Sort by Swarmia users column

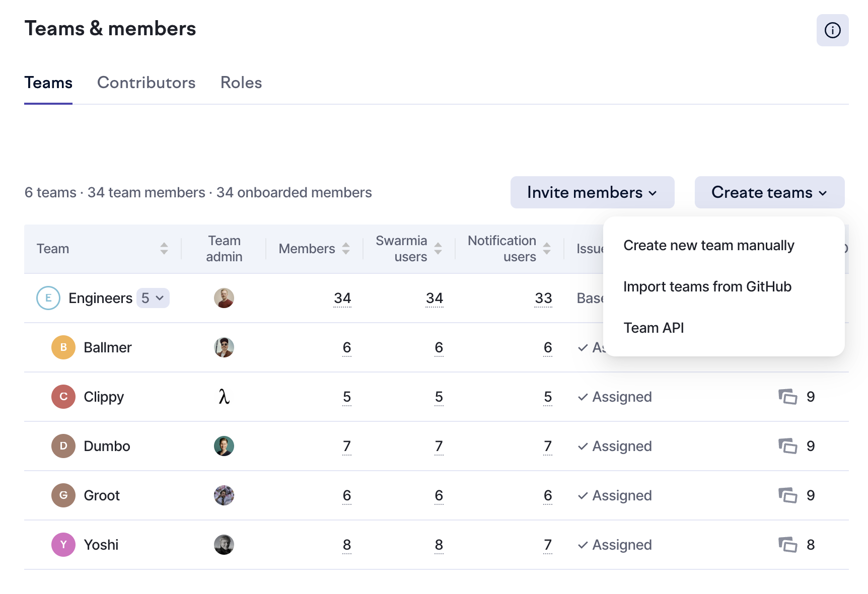[438, 249]
